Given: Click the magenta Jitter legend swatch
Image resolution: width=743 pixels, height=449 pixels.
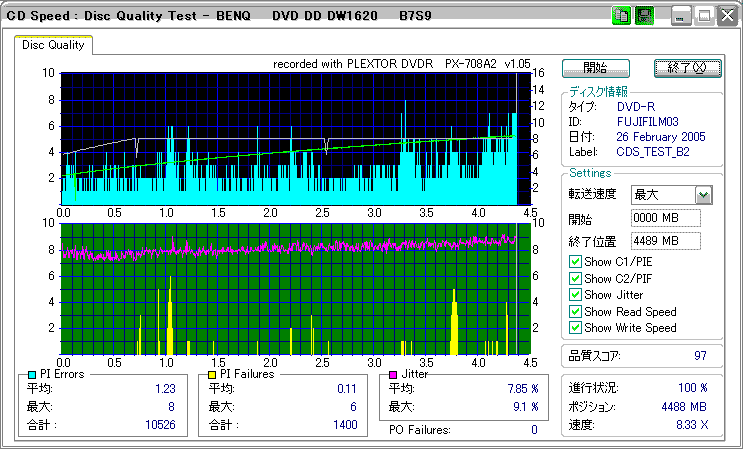Looking at the screenshot, I should 393,375.
